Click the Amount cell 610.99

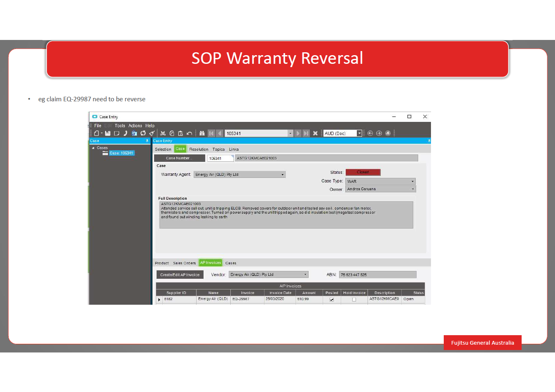pyautogui.click(x=309, y=299)
